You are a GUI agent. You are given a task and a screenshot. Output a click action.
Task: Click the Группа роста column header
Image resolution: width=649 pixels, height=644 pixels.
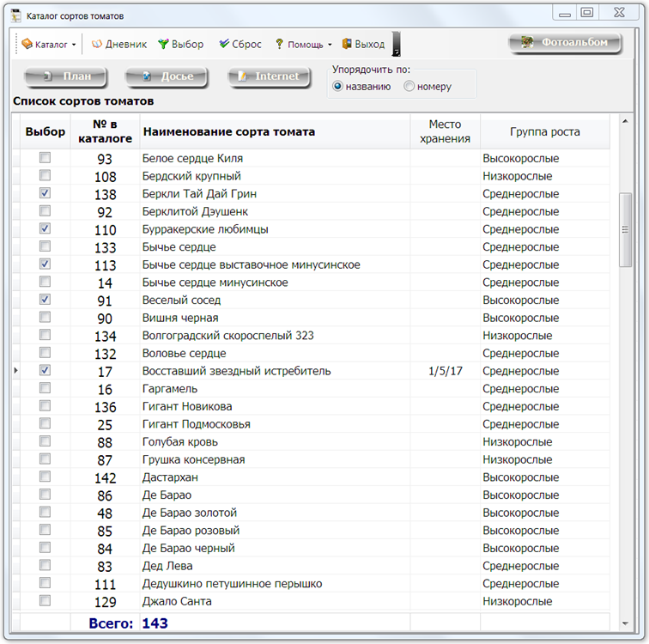544,132
